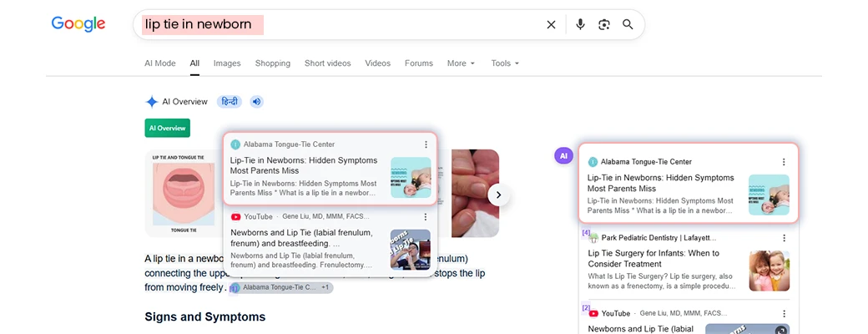Click Park Pediatric Dentistry site favicon
The height and width of the screenshot is (334, 868).
(x=593, y=238)
